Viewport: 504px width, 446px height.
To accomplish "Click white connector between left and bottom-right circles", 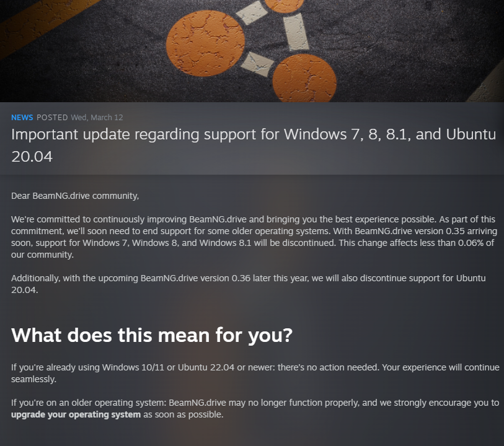I will click(257, 64).
